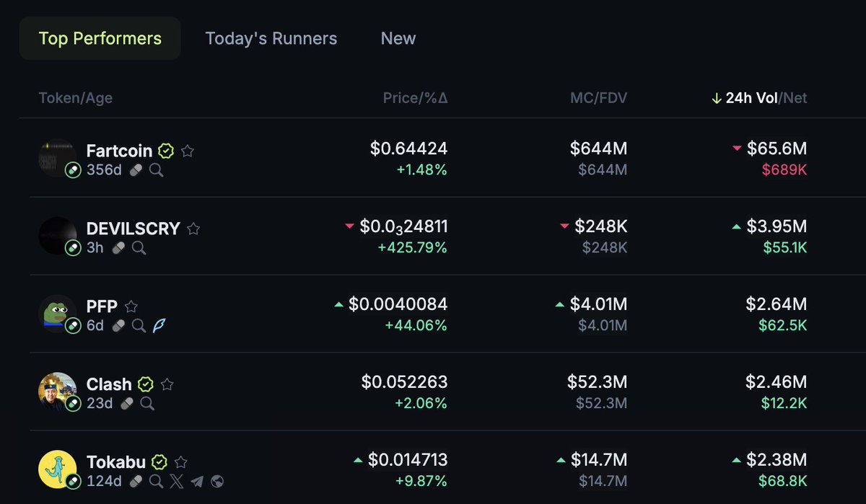Open Tokabu's Telegram icon

(197, 482)
